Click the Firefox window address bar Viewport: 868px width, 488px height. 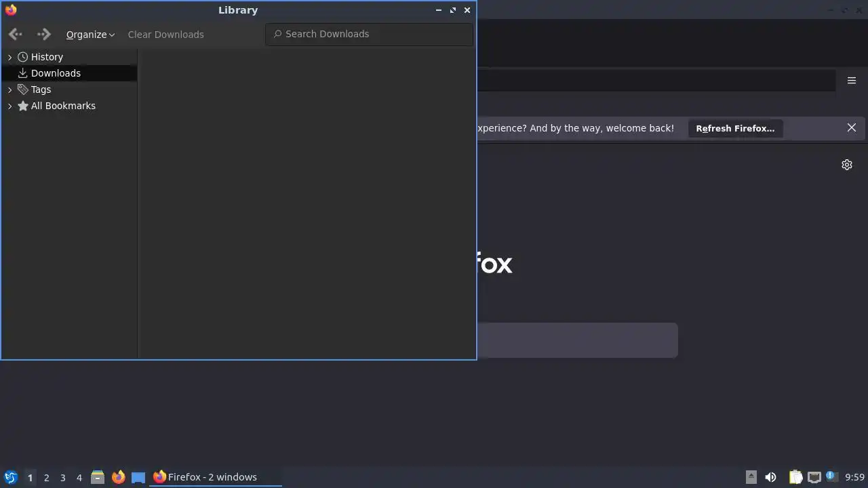coord(656,81)
